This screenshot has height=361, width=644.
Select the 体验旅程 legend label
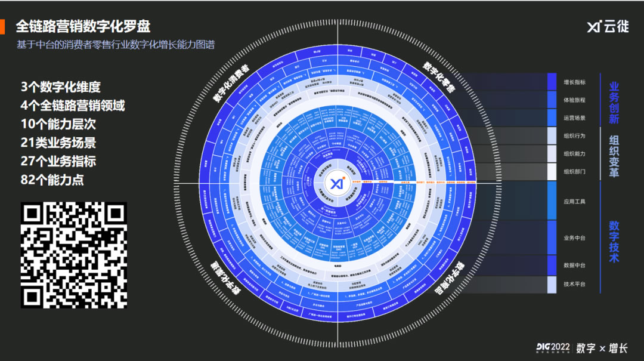pos(574,100)
